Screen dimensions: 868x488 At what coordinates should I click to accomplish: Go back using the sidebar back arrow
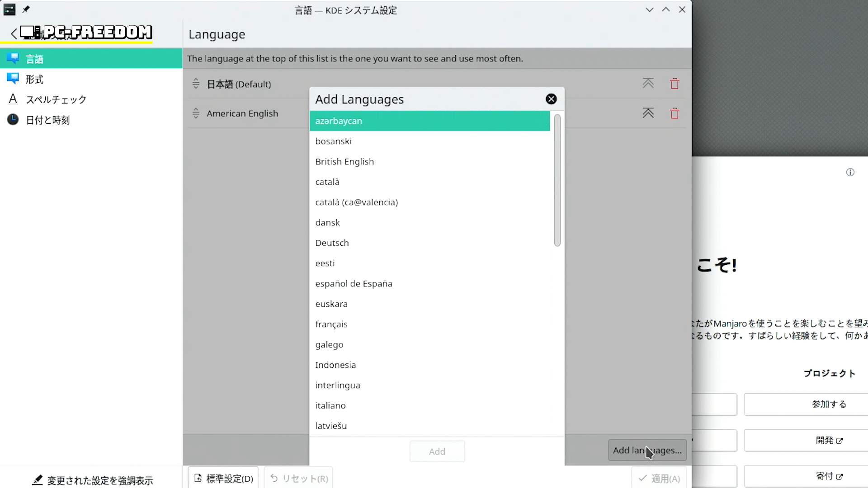(14, 33)
